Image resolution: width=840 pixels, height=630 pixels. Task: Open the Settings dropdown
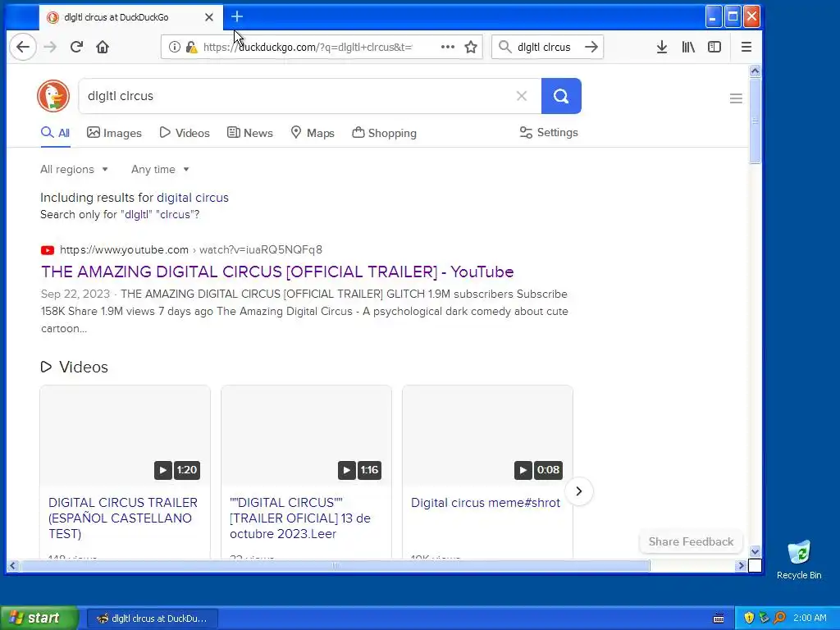point(549,132)
